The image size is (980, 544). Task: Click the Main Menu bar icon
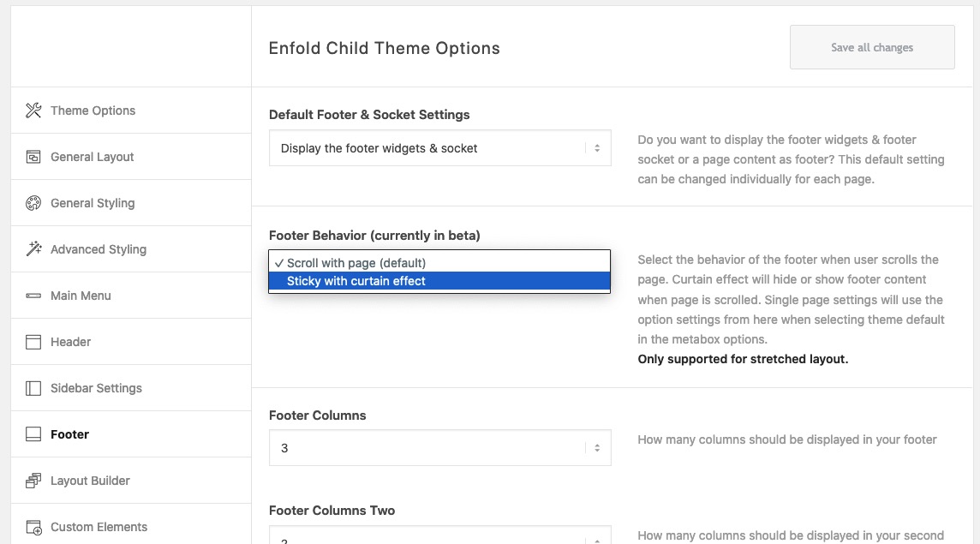point(33,296)
